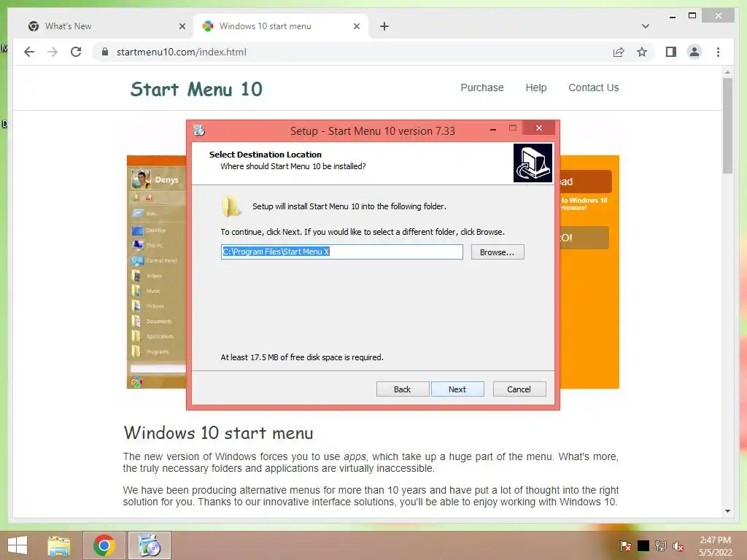Open the Help page link

point(536,87)
